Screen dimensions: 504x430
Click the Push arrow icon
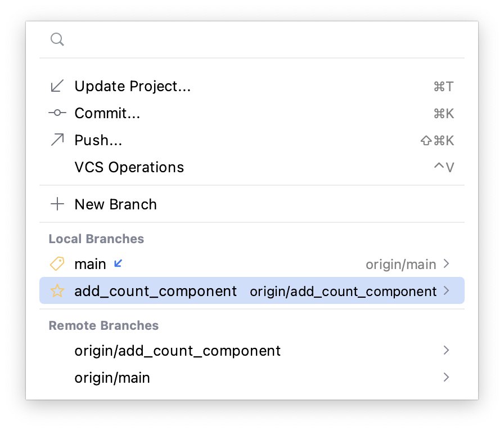point(57,140)
